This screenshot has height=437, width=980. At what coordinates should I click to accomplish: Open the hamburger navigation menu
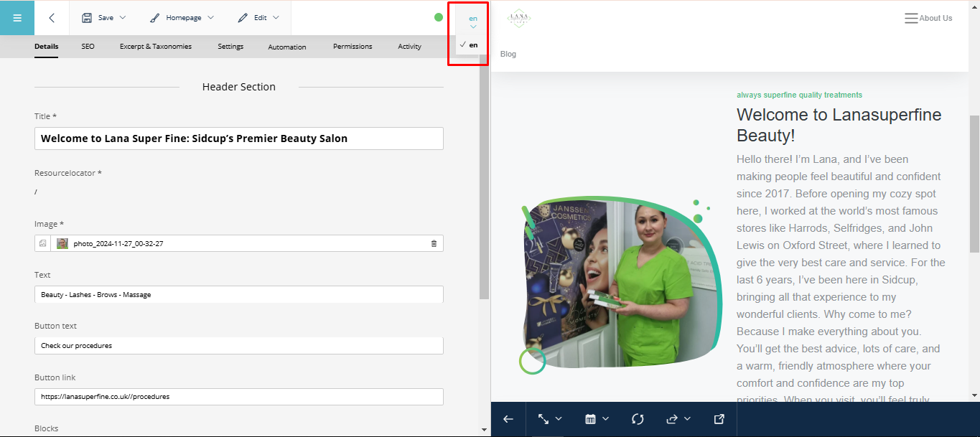17,18
